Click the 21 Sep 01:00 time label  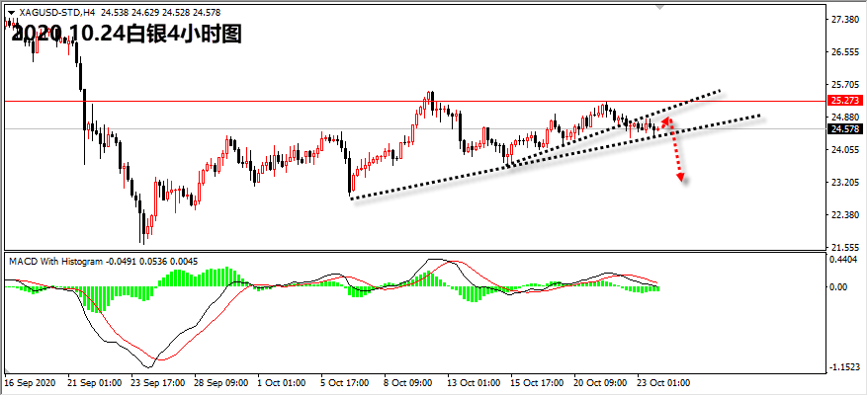pyautogui.click(x=94, y=383)
